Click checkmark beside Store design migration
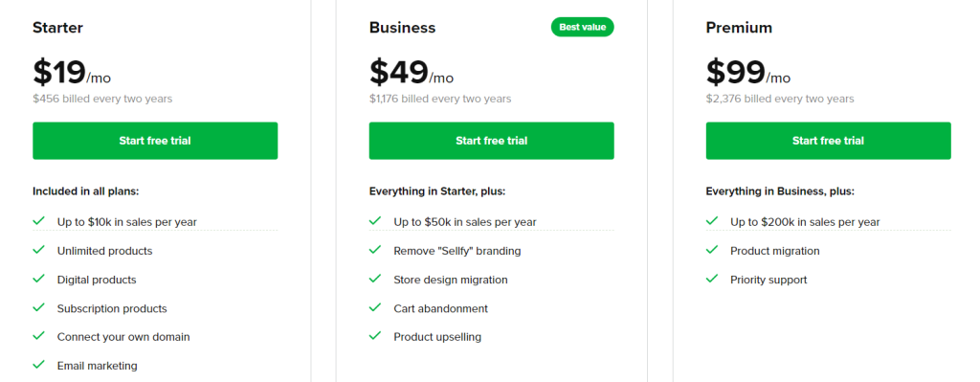This screenshot has height=382, width=980. (x=375, y=279)
